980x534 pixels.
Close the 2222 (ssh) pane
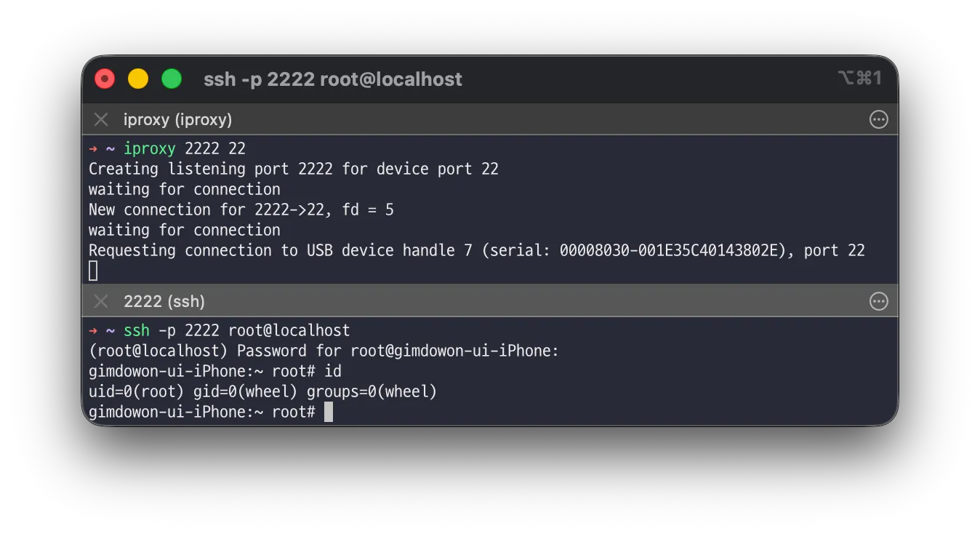(x=101, y=301)
